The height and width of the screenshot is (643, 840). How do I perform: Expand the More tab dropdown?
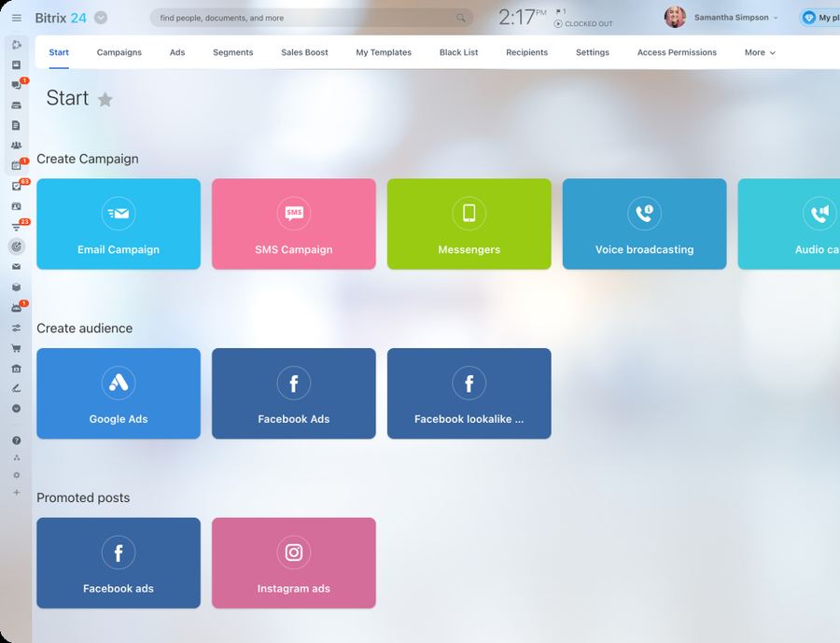(x=760, y=52)
